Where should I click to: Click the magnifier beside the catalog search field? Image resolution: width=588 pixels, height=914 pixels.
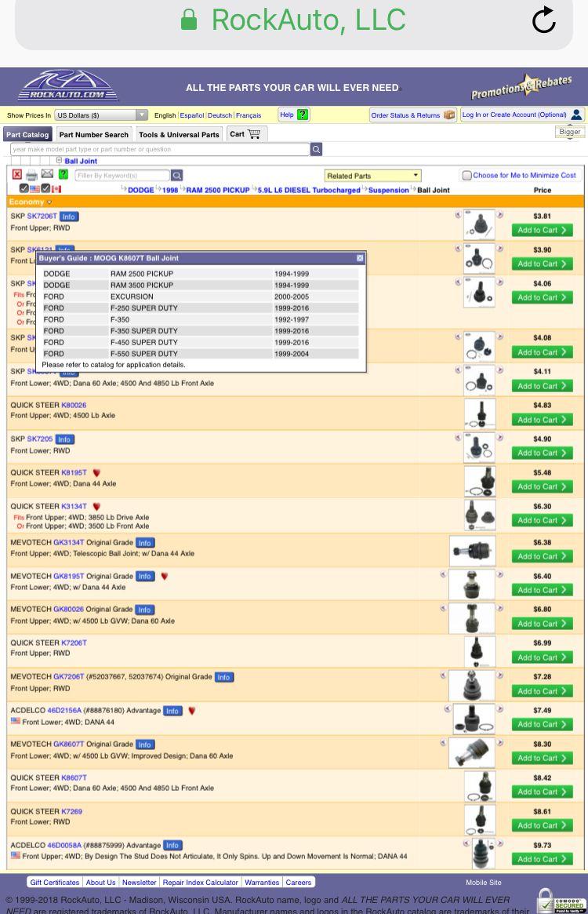click(317, 150)
